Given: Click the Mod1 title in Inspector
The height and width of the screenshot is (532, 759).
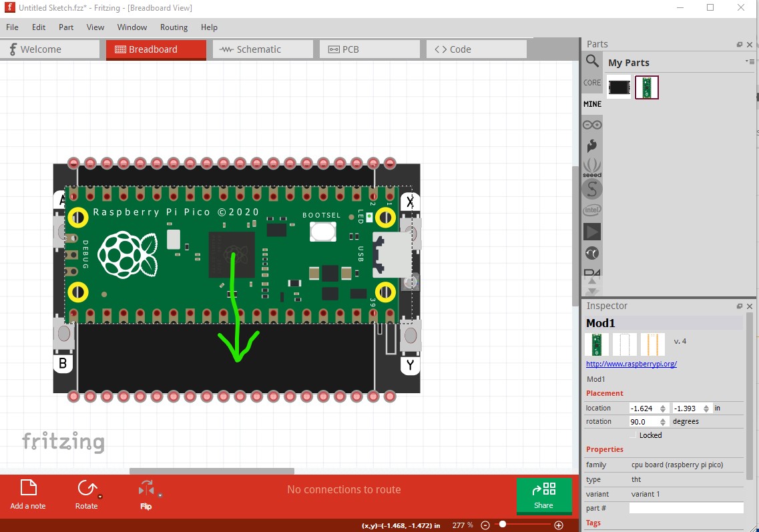Looking at the screenshot, I should point(601,323).
